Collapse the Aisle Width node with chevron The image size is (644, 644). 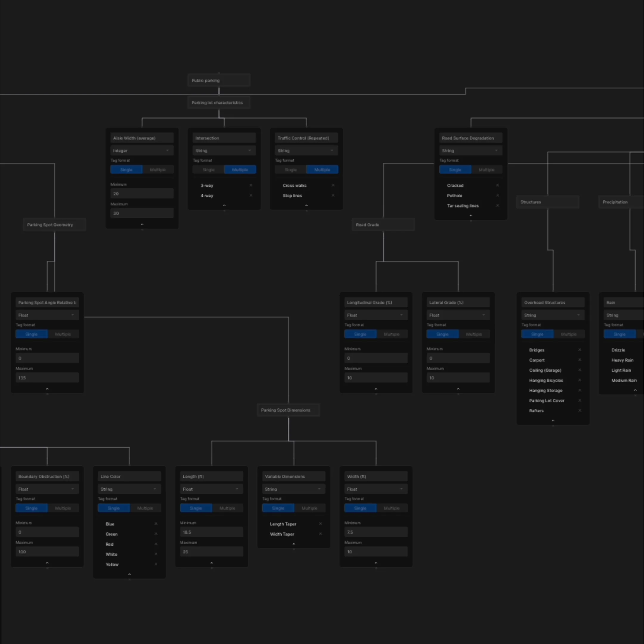[x=142, y=225]
